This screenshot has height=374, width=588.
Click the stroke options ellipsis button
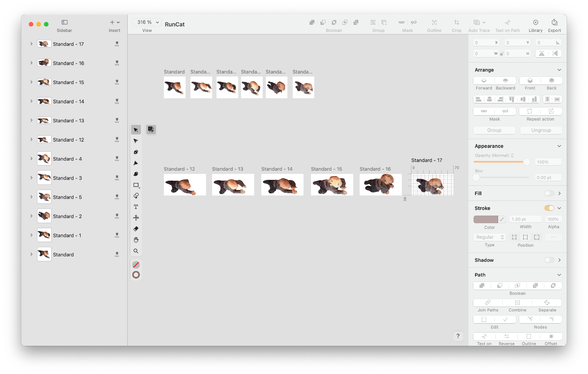tap(554, 237)
